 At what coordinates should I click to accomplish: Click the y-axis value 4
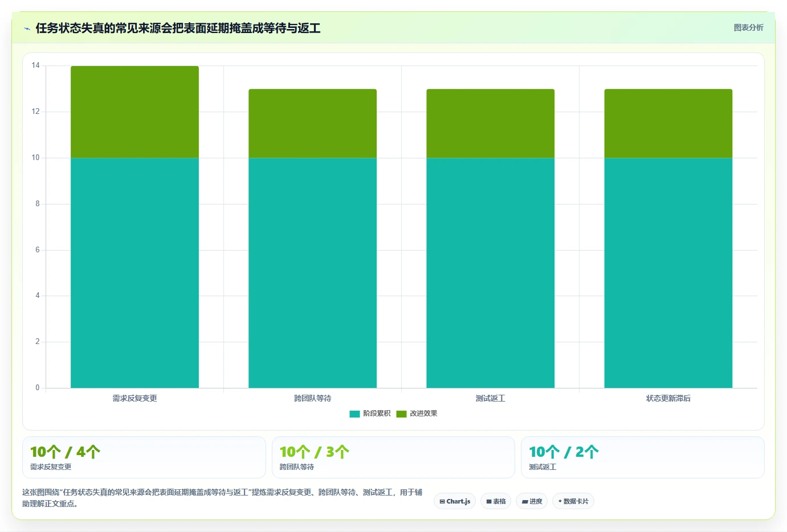click(x=38, y=296)
